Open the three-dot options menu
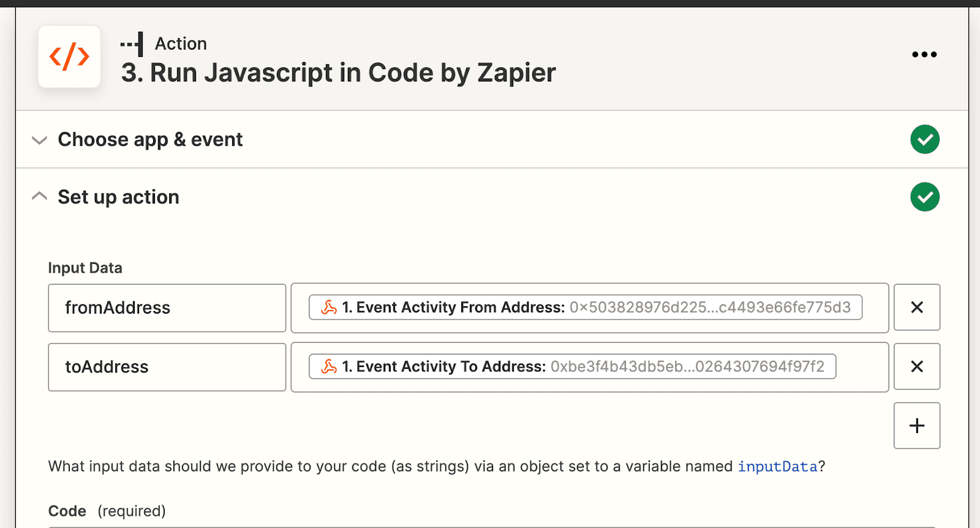Viewport: 980px width, 528px height. click(x=924, y=55)
